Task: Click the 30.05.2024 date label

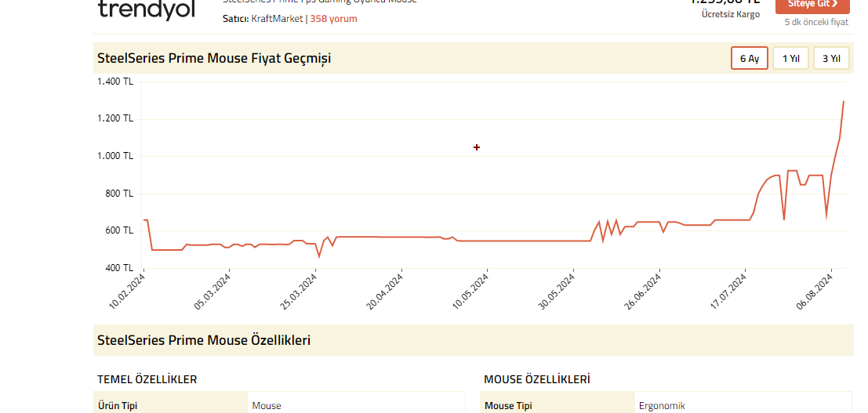Action: (557, 292)
